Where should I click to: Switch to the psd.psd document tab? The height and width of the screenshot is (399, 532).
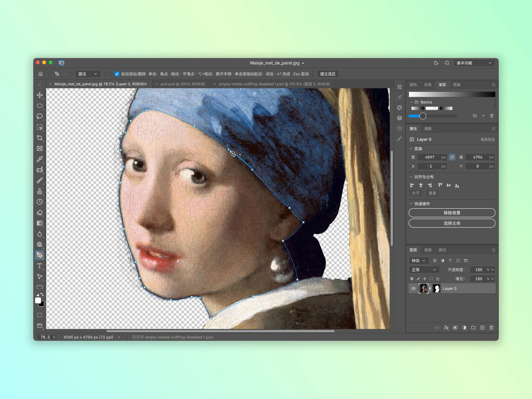pos(183,84)
